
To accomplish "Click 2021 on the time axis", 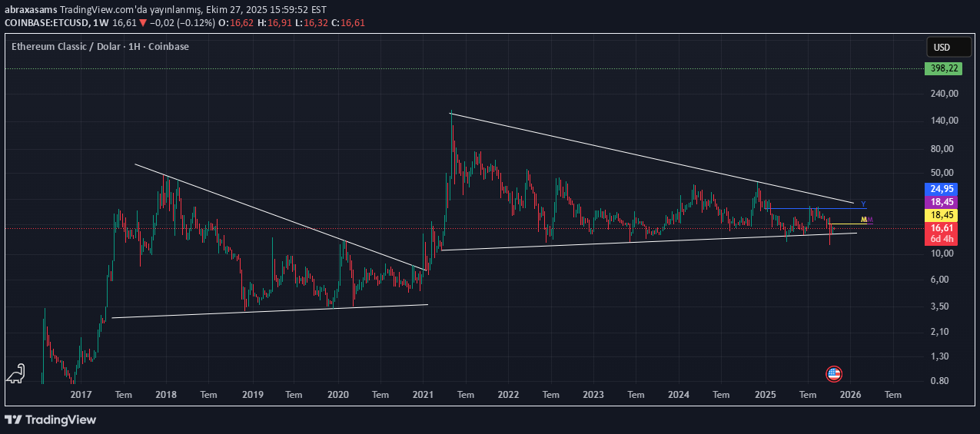I will tap(424, 395).
